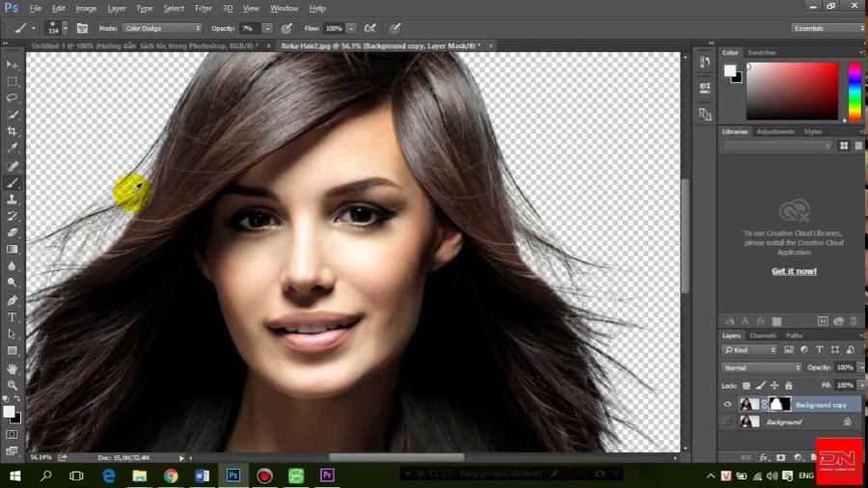This screenshot has width=868, height=488.
Task: Select the Hand tool
Action: (13, 368)
